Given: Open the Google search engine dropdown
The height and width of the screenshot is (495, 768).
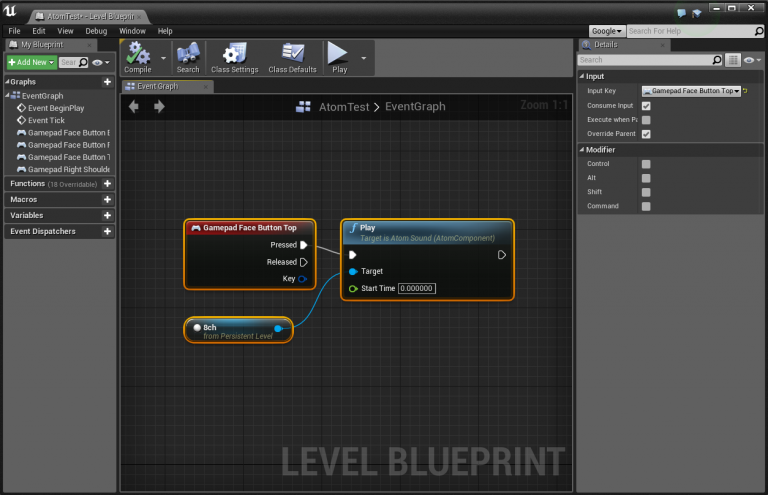Looking at the screenshot, I should pos(604,31).
